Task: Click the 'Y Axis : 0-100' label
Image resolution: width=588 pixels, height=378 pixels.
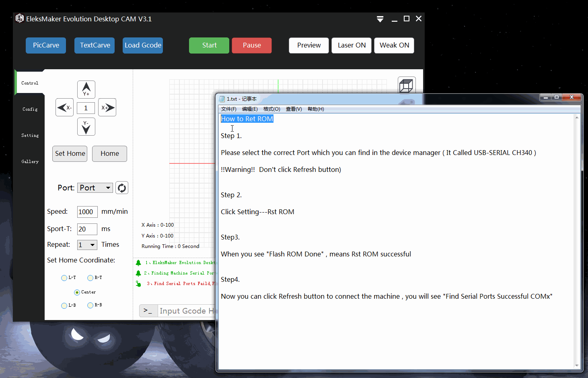Action: [x=158, y=236]
